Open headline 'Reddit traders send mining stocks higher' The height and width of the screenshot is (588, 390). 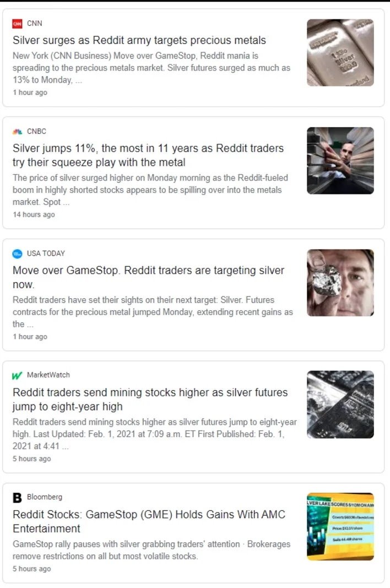click(150, 400)
